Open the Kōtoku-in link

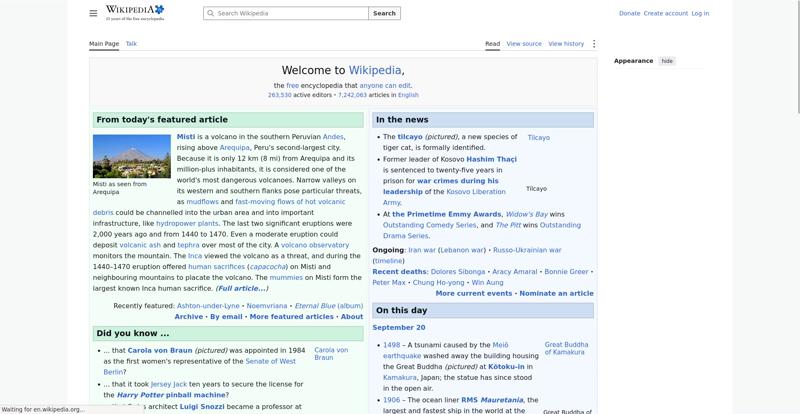pyautogui.click(x=506, y=367)
